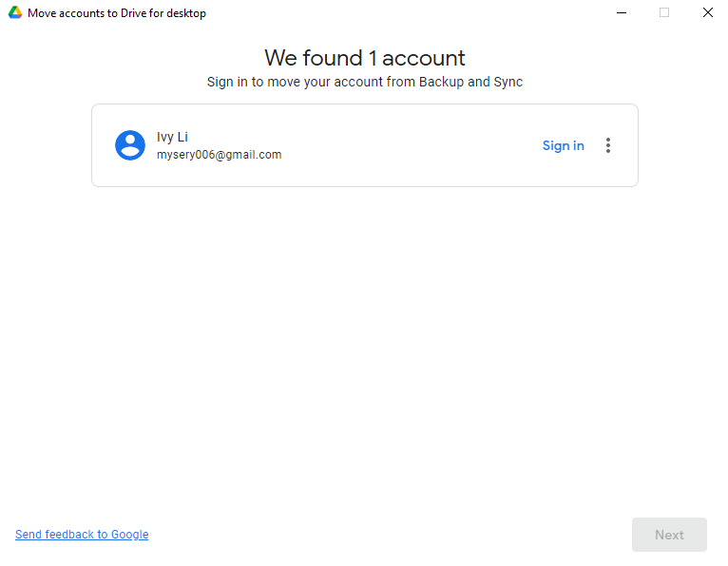Click the word "Google" in the feedback link
The height and width of the screenshot is (566, 728).
coord(129,535)
